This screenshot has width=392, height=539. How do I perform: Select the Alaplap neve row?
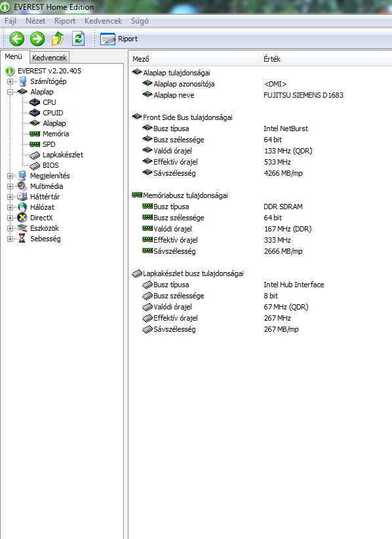174,95
